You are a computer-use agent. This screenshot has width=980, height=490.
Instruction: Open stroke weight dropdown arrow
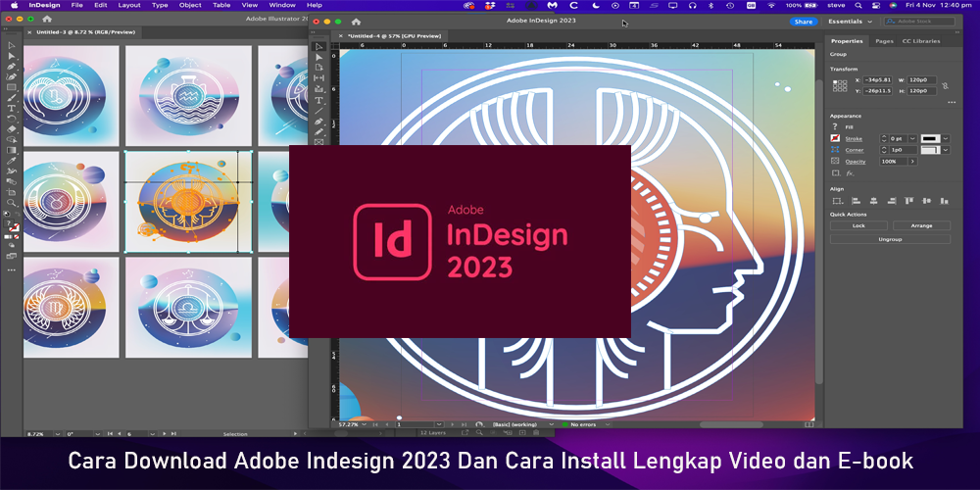point(912,138)
